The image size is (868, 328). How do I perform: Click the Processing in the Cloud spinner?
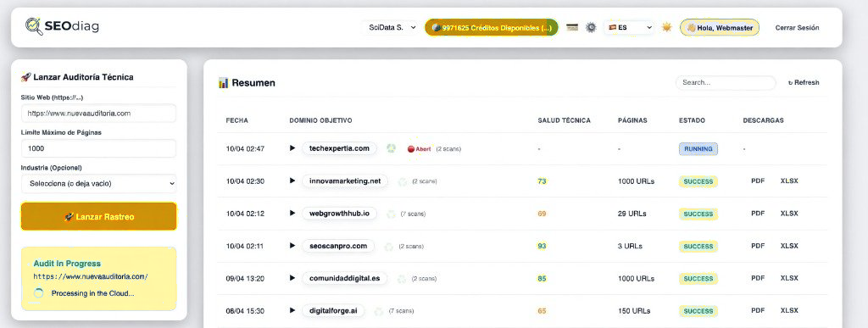click(x=38, y=293)
